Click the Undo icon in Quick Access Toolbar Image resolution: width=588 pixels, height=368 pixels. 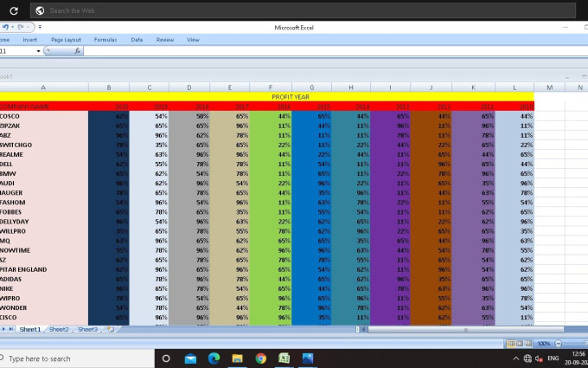coord(6,27)
